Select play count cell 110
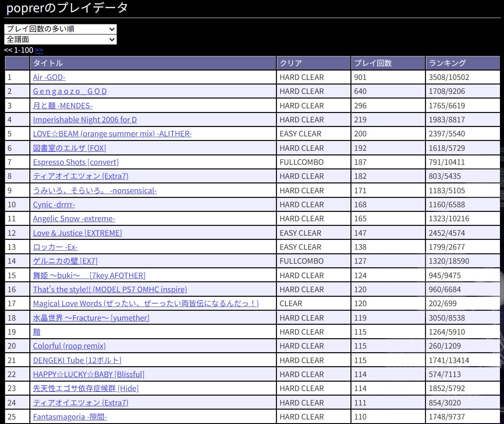The width and height of the screenshot is (504, 424). click(388, 417)
